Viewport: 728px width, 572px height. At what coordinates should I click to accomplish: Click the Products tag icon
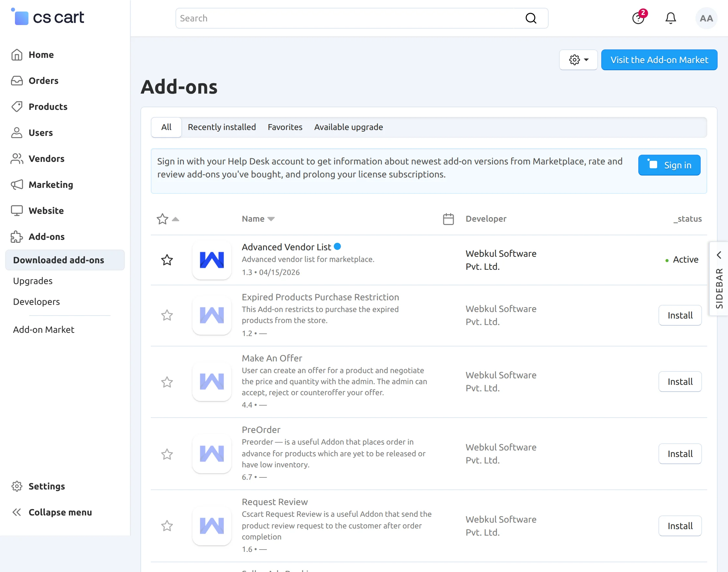click(x=17, y=107)
